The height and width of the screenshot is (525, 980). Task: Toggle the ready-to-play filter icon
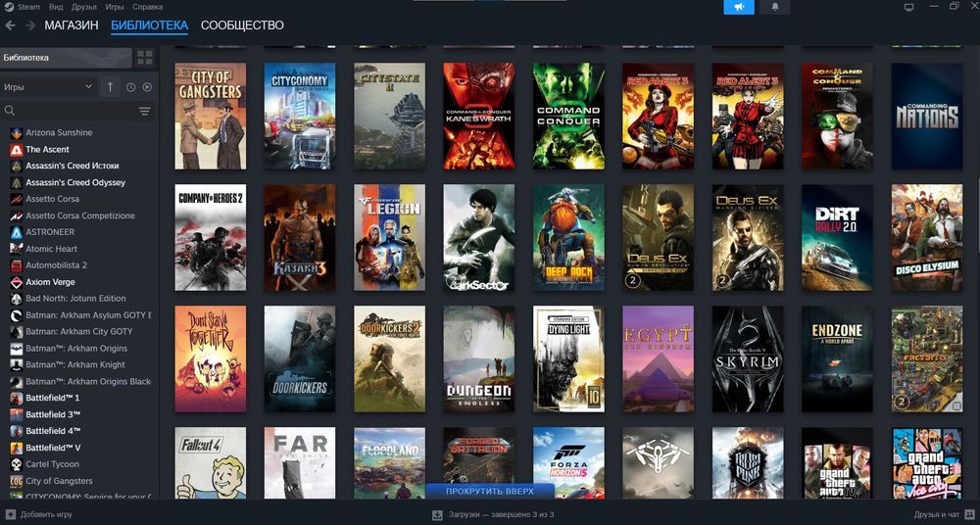(148, 87)
